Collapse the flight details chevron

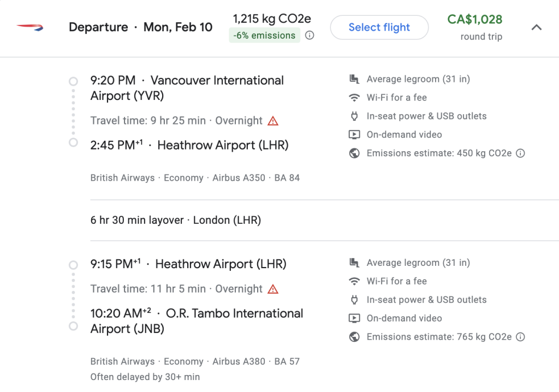pos(537,27)
